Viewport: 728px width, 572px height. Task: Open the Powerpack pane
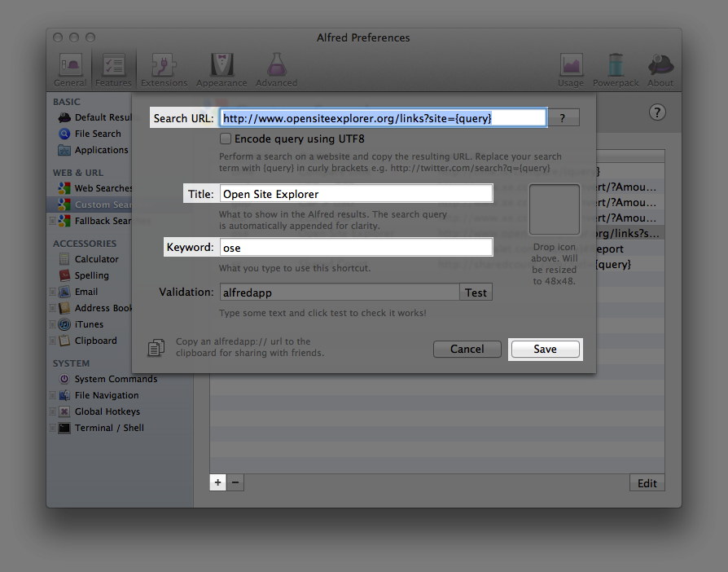(x=616, y=70)
